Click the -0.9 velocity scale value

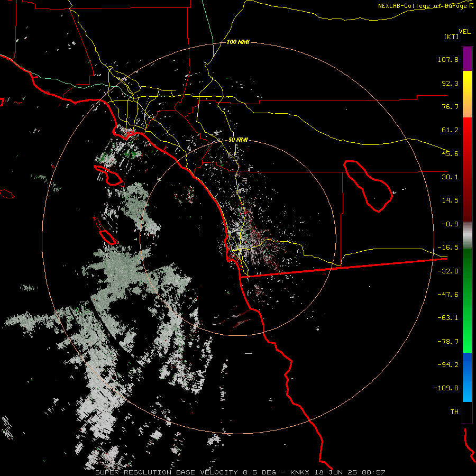click(x=450, y=224)
